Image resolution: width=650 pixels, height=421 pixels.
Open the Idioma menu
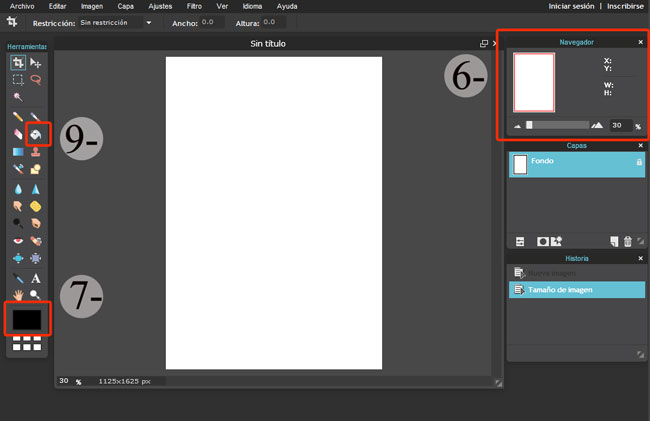(252, 6)
